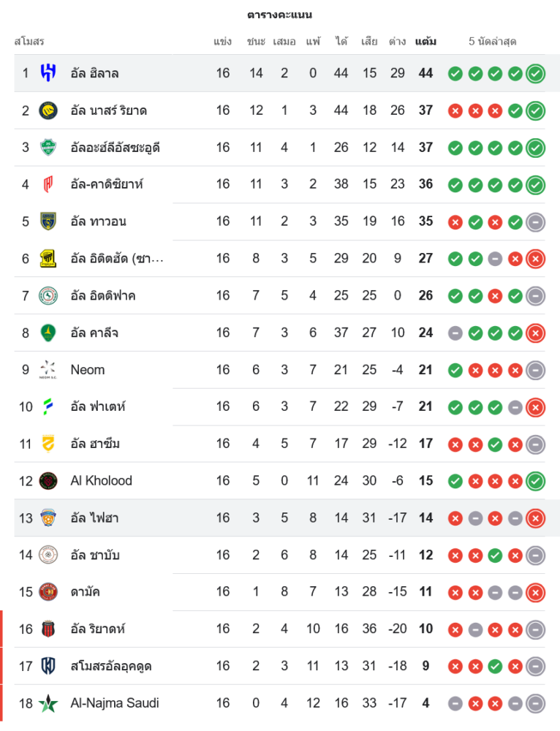Image resolution: width=560 pixels, height=731 pixels.
Task: Click Al-Najma Saudi's first gray draw icon
Action: tap(455, 703)
